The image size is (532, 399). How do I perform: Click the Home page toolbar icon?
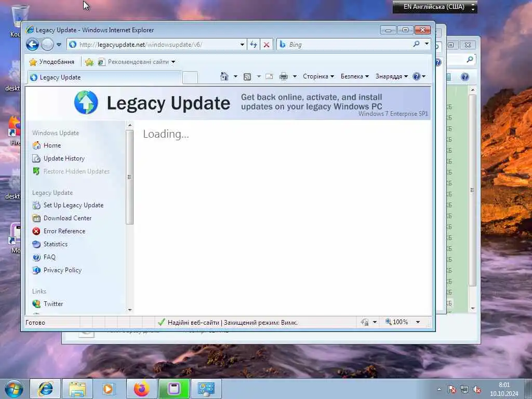point(224,76)
